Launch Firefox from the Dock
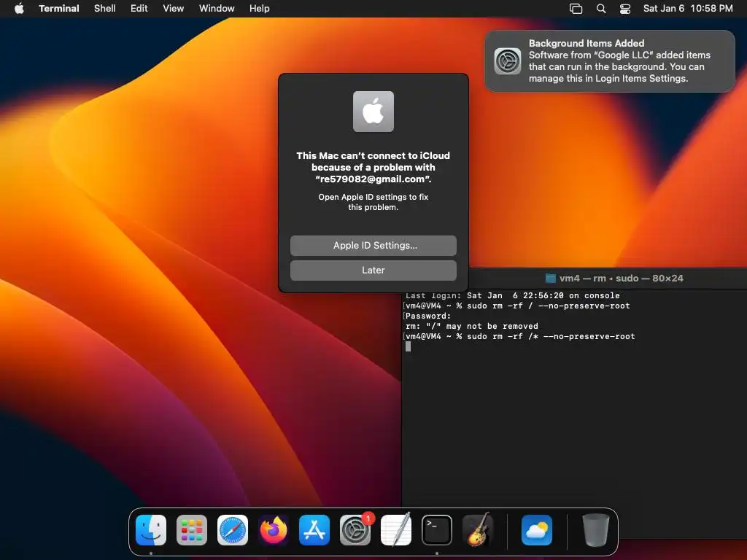The width and height of the screenshot is (747, 560). [274, 530]
